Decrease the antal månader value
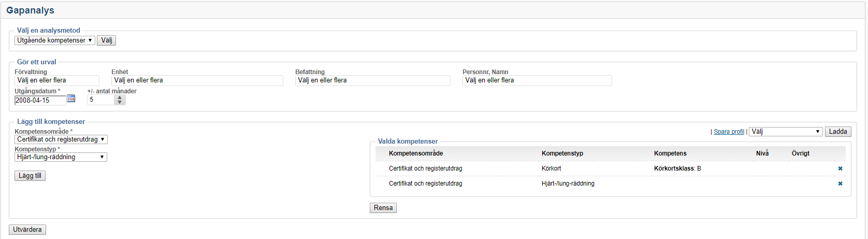This screenshot has width=868, height=239. click(x=120, y=102)
